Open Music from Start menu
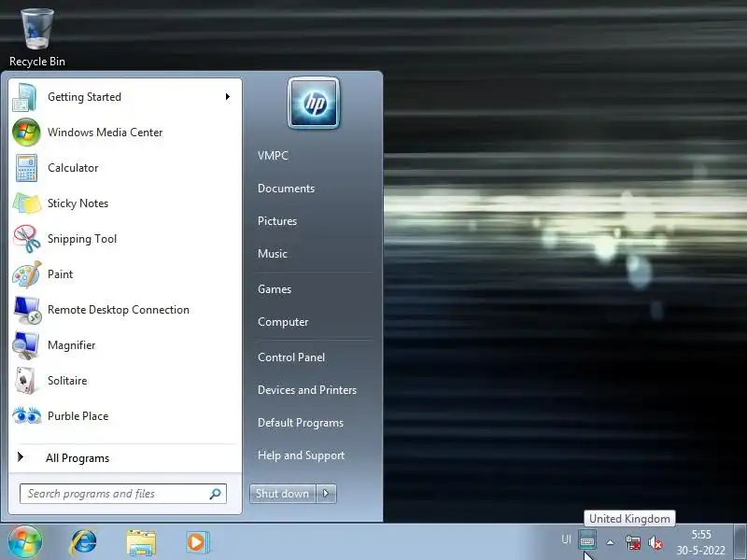Image resolution: width=747 pixels, height=560 pixels. (x=273, y=254)
